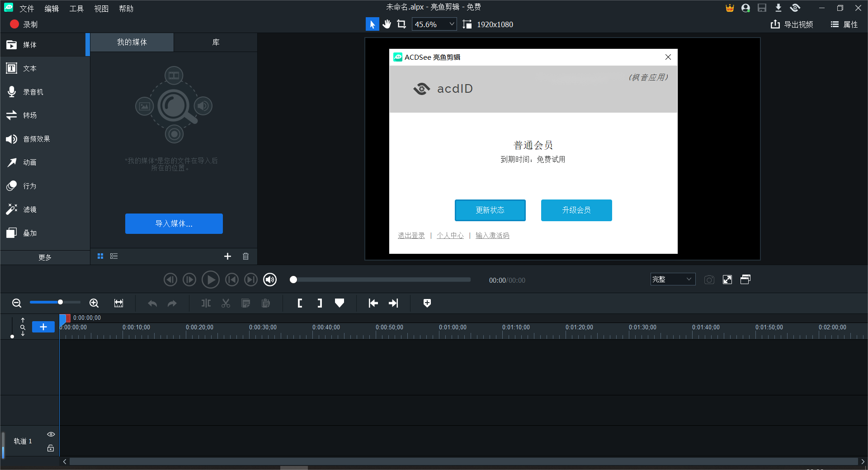Viewport: 868px width, 470px height.
Task: Enter fullscreen preview mode
Action: 727,280
